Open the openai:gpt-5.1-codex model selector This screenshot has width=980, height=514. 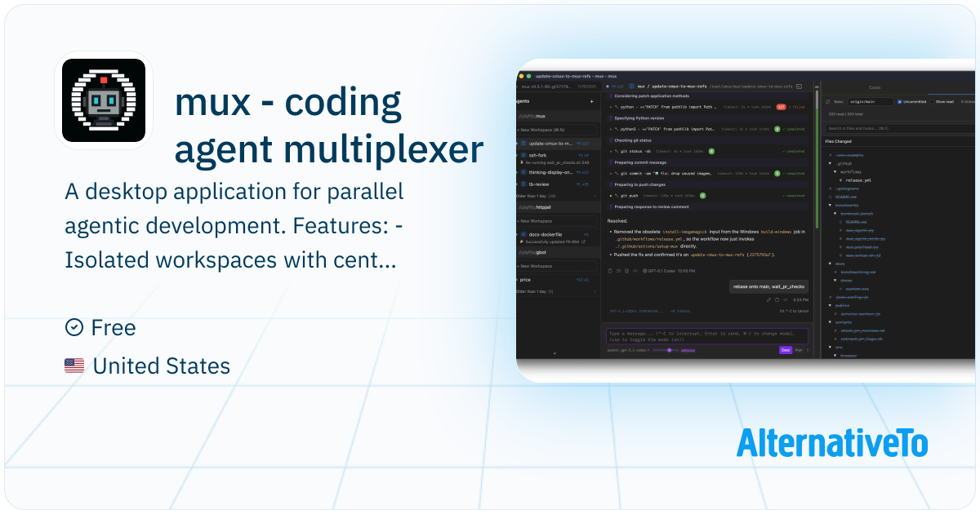pyautogui.click(x=628, y=350)
